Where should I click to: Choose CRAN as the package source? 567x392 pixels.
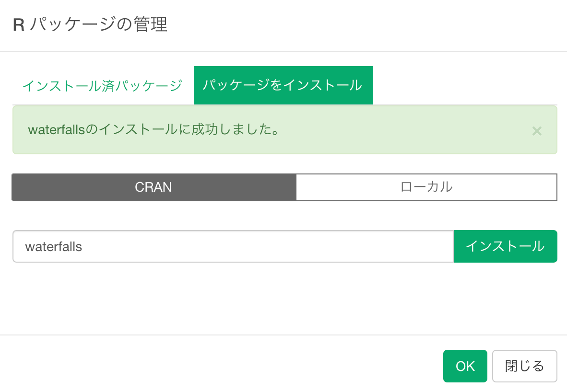pos(154,187)
